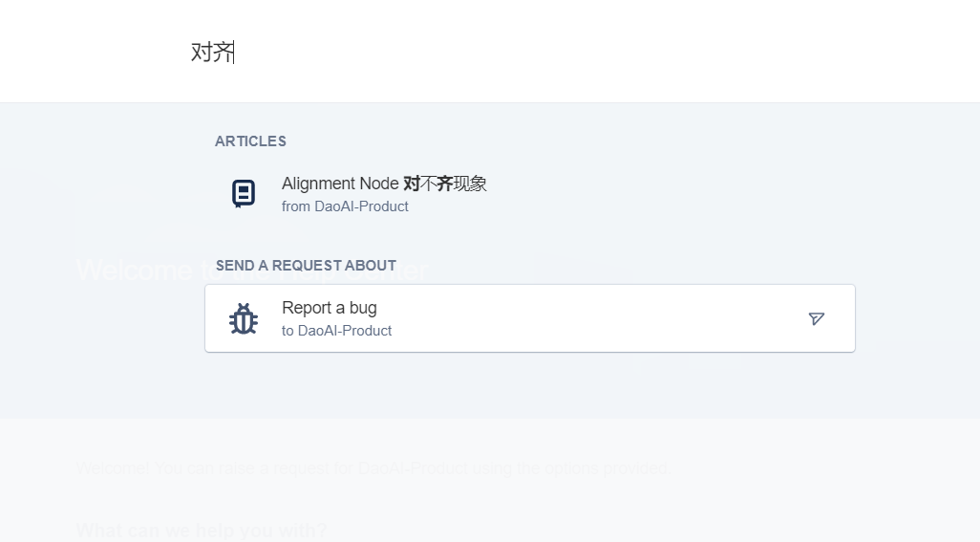Click the Alignment Node words in the article result
980x542 pixels.
[x=340, y=184]
